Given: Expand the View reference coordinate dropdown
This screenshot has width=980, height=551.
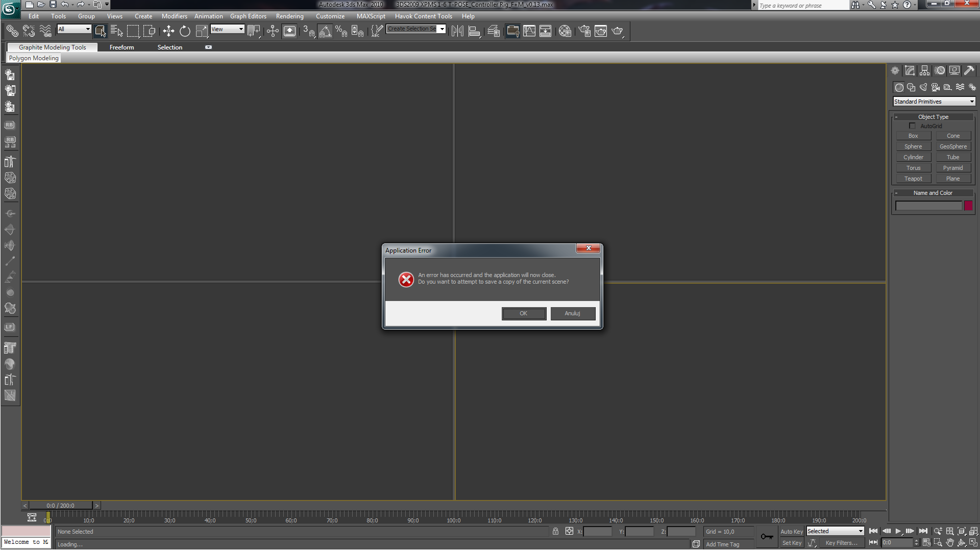Looking at the screenshot, I should tap(228, 29).
